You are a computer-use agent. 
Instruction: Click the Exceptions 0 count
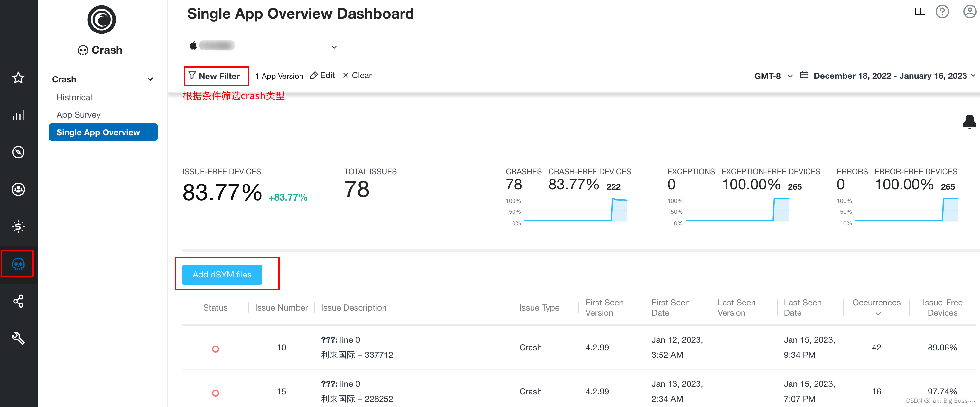click(x=671, y=184)
